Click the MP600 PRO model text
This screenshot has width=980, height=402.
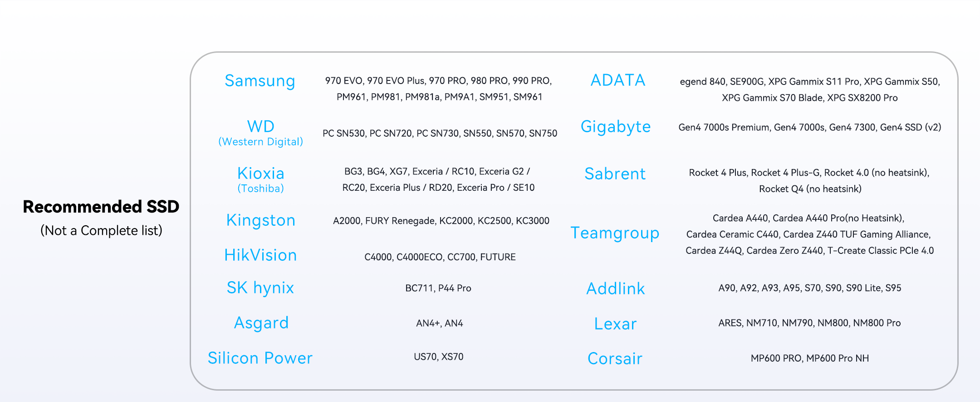click(776, 358)
